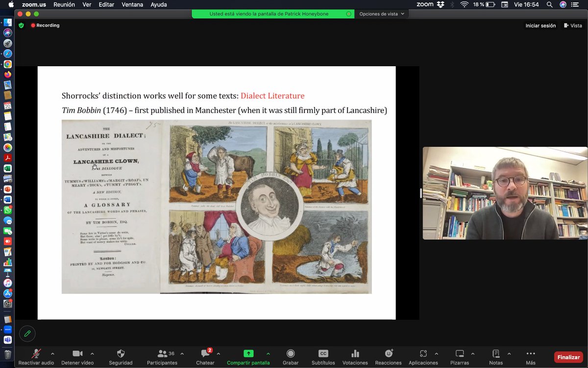Start recording with the Grabar button
The image size is (588, 368).
coord(291,357)
